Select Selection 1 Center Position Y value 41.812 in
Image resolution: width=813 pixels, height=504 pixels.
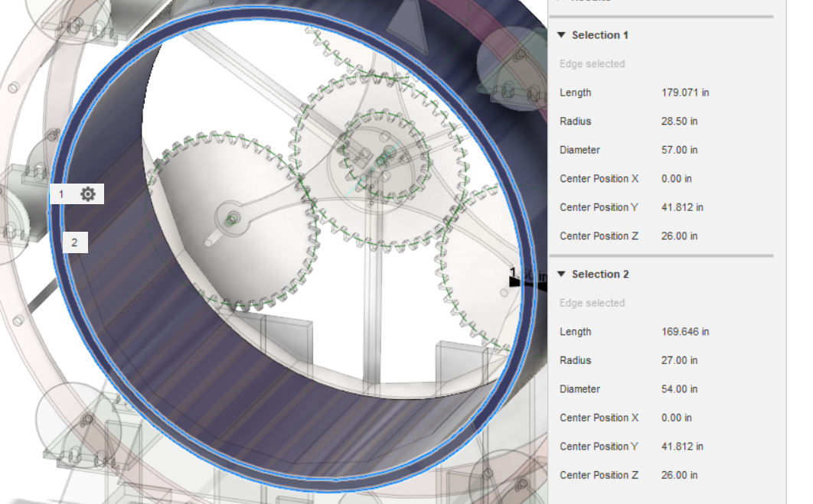[682, 207]
